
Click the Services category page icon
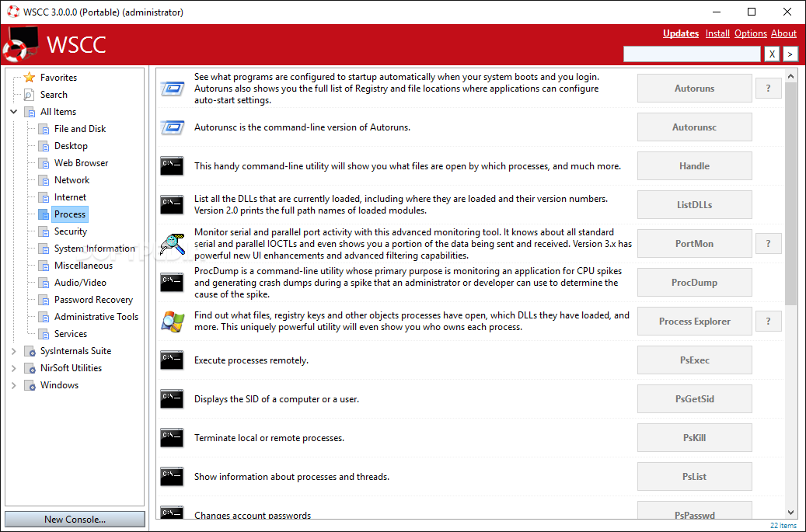coord(44,334)
